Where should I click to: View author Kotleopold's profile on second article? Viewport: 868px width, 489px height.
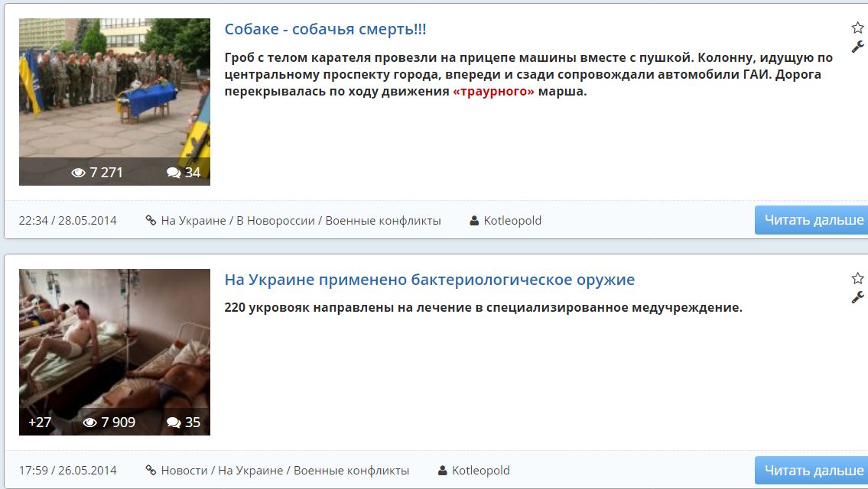click(x=480, y=471)
